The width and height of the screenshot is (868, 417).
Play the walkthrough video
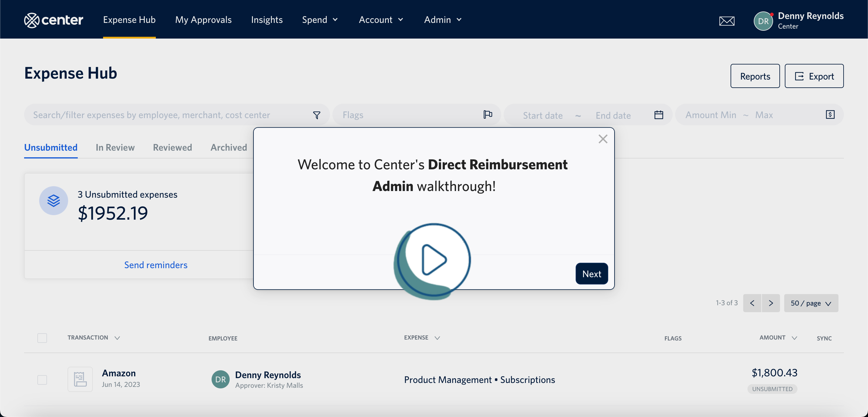coord(434,260)
